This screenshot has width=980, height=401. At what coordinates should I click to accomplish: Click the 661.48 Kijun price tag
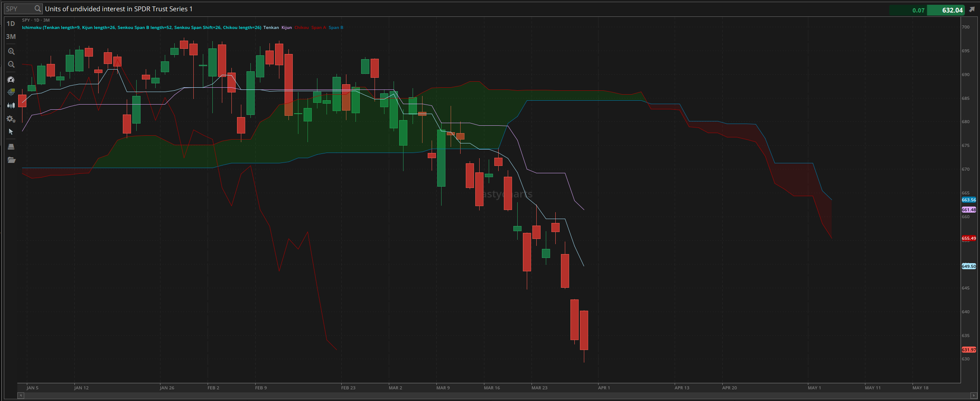click(x=969, y=210)
